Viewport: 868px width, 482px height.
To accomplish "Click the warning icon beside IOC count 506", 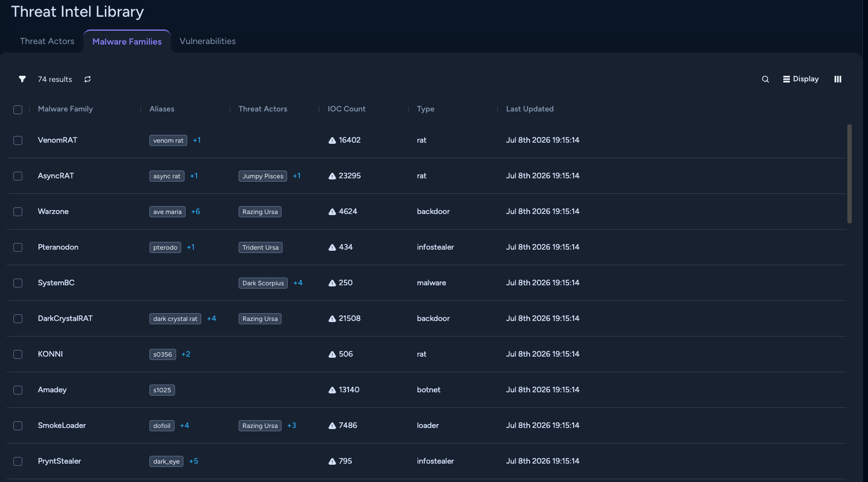I will click(x=332, y=354).
